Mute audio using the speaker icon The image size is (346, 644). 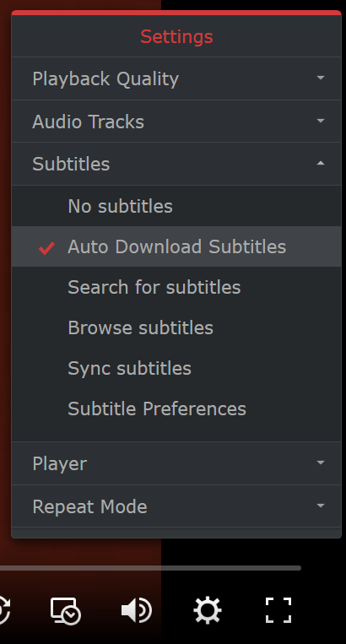click(137, 610)
